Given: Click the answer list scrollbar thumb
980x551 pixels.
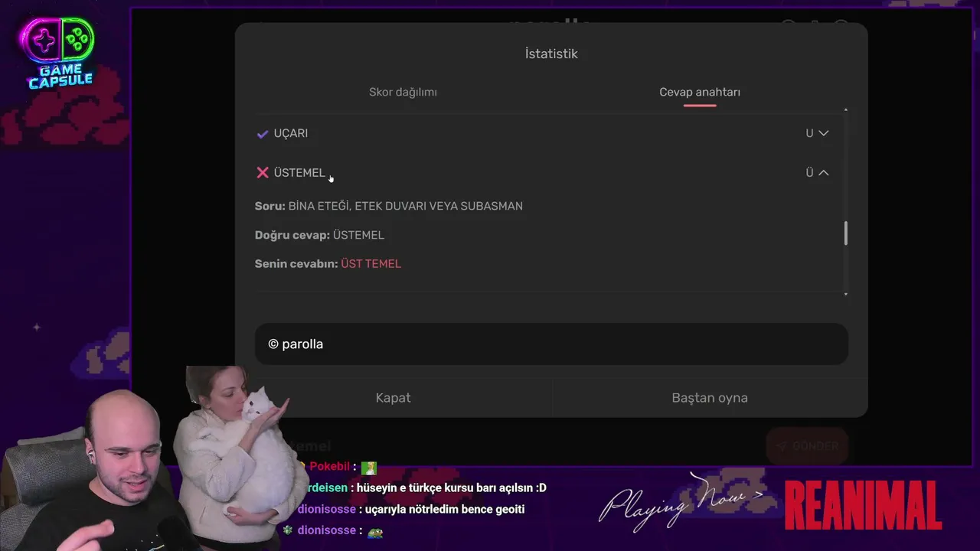Looking at the screenshot, I should (x=846, y=233).
